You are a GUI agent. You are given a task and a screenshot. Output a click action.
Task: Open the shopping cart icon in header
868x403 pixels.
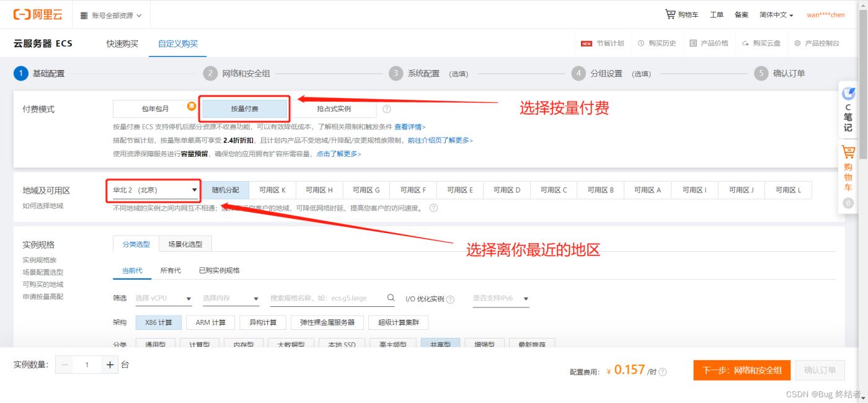[x=670, y=14]
